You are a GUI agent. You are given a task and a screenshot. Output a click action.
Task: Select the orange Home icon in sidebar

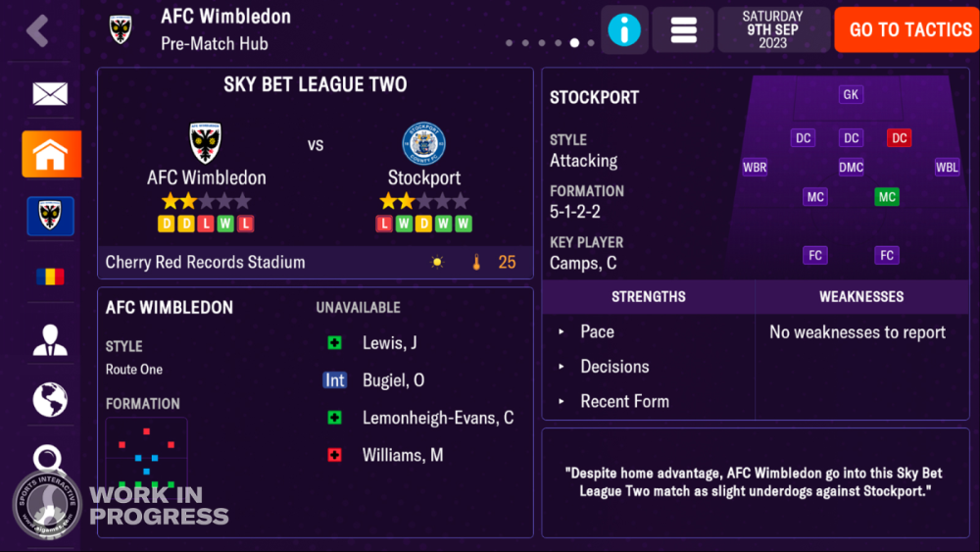point(51,154)
